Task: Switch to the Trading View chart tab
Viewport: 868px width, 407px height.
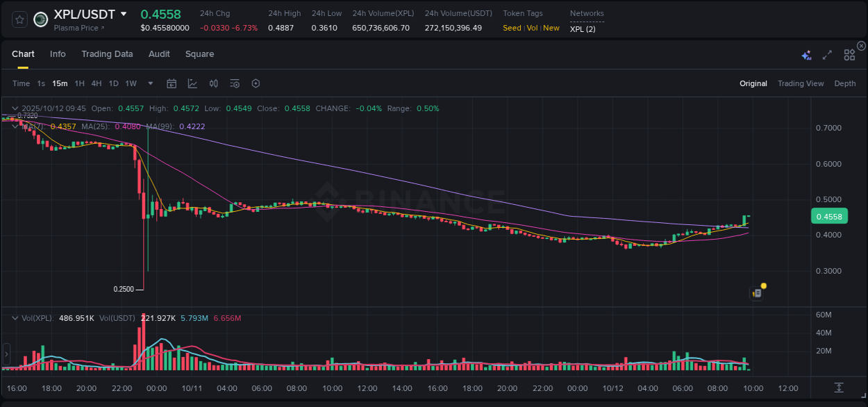Action: point(801,83)
